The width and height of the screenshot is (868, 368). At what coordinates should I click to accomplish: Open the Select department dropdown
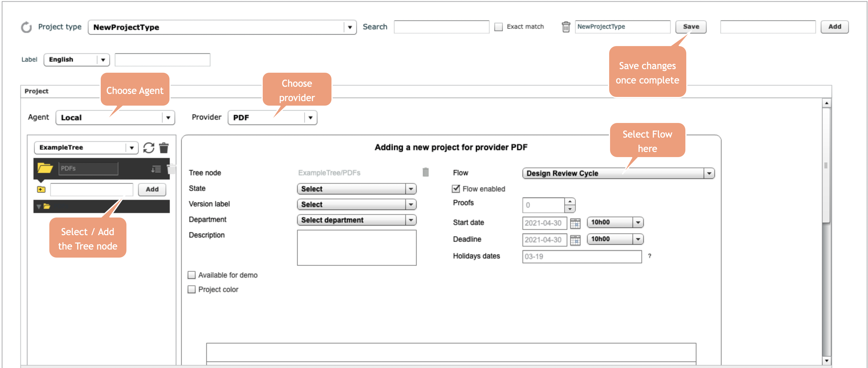pos(357,220)
